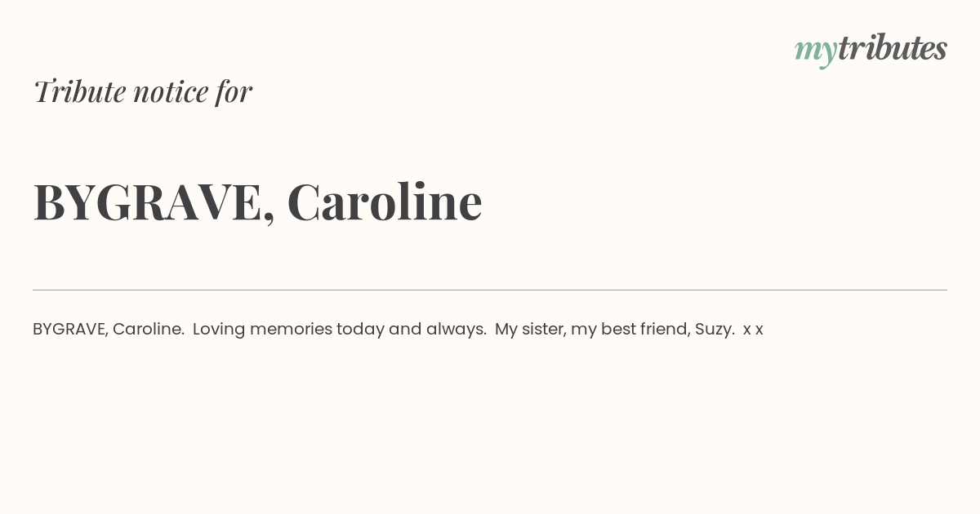Image resolution: width=980 pixels, height=514 pixels.
Task: Click the word "for" in the italic heading
Action: pyautogui.click(x=234, y=91)
